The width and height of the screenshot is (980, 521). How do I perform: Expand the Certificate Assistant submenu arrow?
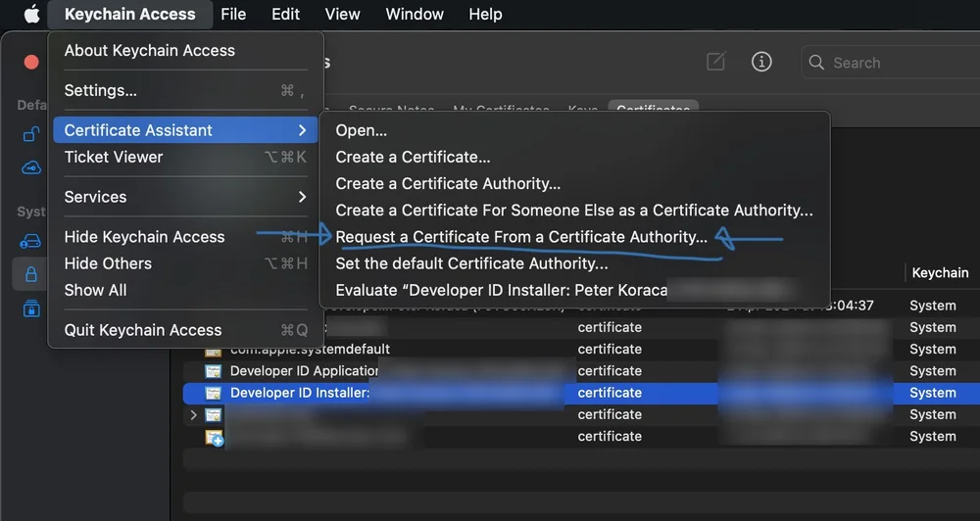[303, 130]
